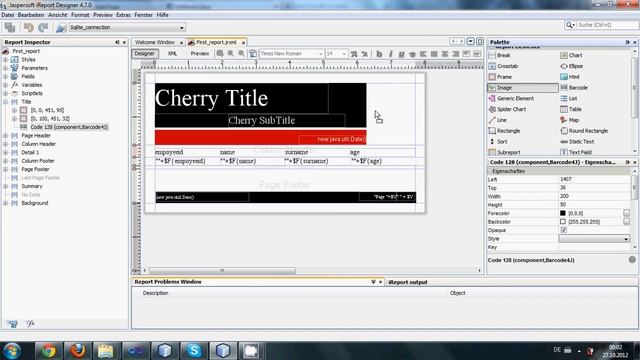Expand the Parameters tree node

point(6,68)
